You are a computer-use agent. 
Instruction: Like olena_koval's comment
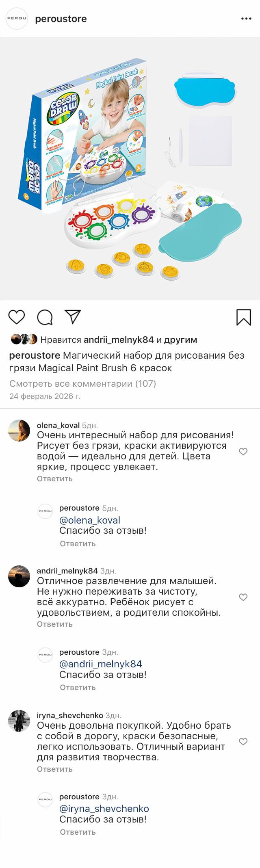(243, 452)
